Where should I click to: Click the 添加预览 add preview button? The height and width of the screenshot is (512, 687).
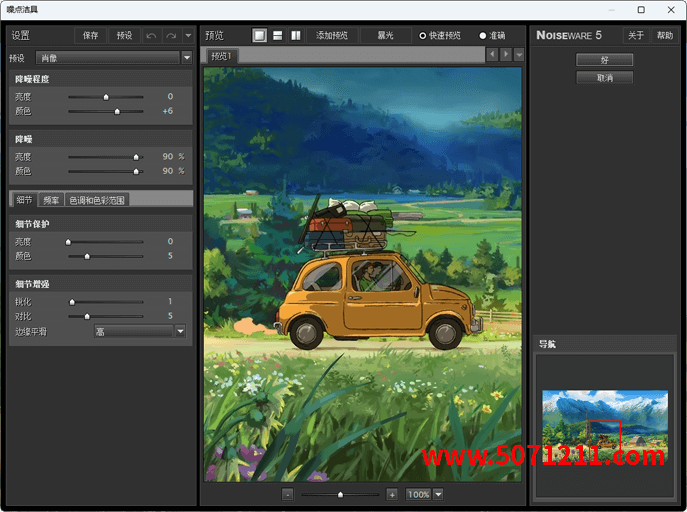pos(332,35)
